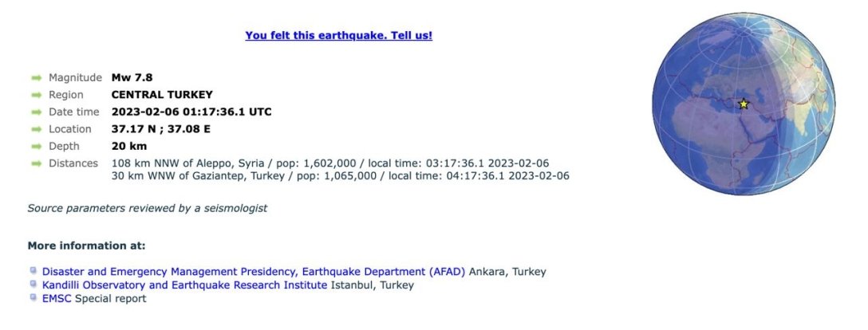Click the 37.17 N ; 37.08 E coordinates
The image size is (868, 330).
[x=164, y=129]
